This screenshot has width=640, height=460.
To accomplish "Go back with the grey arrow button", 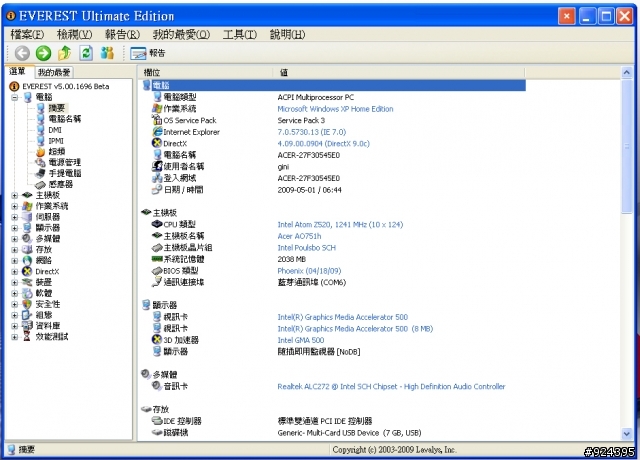I will coord(22,53).
